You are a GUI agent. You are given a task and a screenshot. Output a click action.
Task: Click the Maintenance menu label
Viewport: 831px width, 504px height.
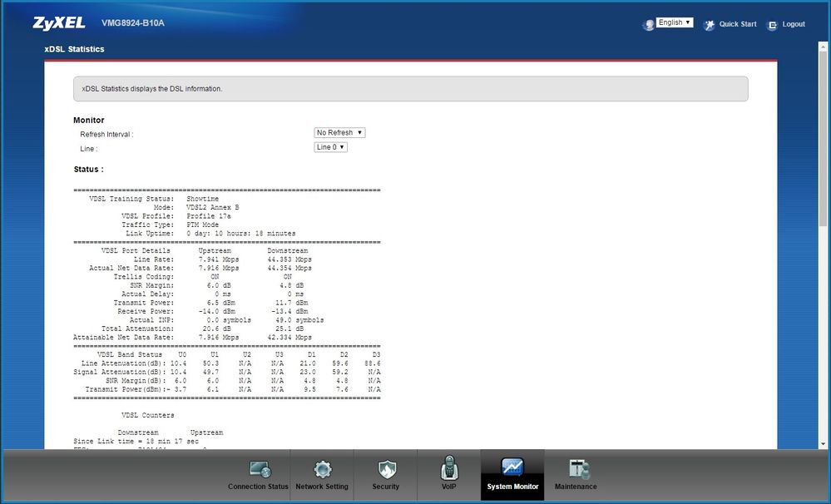click(576, 487)
